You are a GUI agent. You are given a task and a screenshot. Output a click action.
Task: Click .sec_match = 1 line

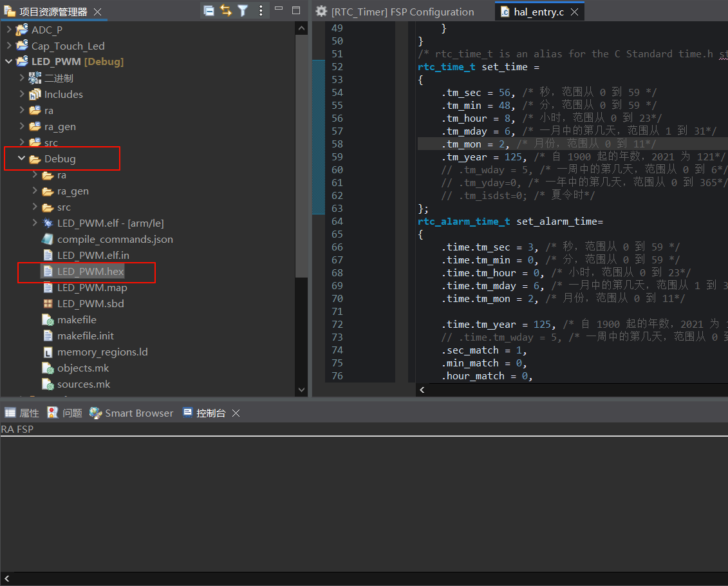(484, 350)
